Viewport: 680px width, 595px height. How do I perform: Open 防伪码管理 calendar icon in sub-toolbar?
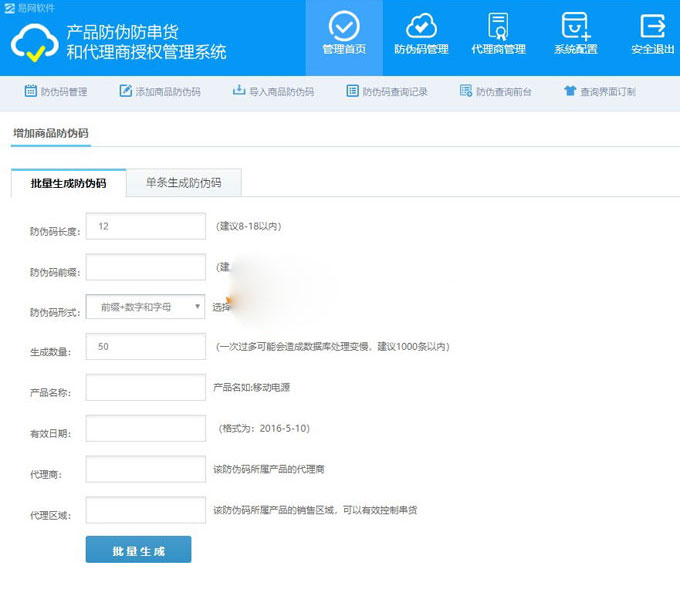31,91
